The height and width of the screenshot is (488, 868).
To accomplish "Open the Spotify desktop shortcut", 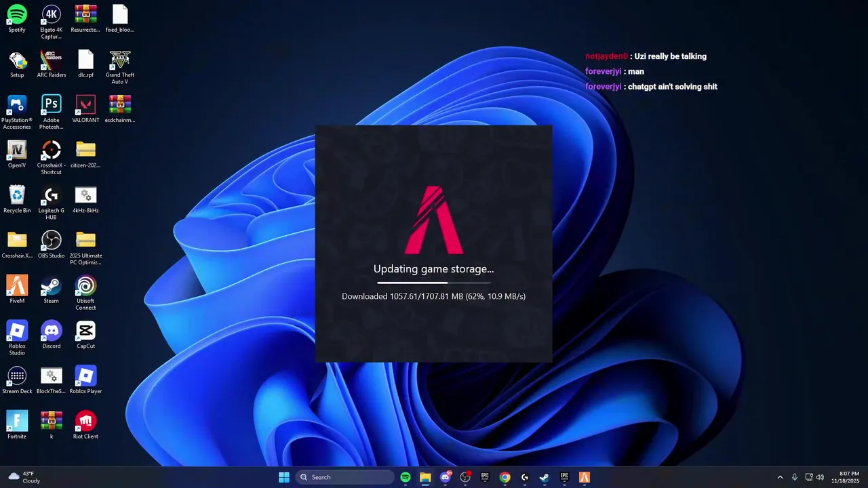I will click(17, 19).
